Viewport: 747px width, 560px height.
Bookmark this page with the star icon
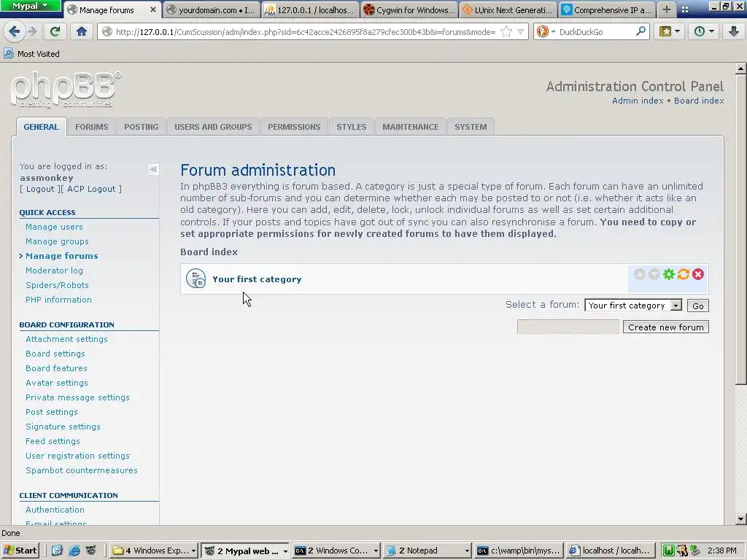[506, 32]
